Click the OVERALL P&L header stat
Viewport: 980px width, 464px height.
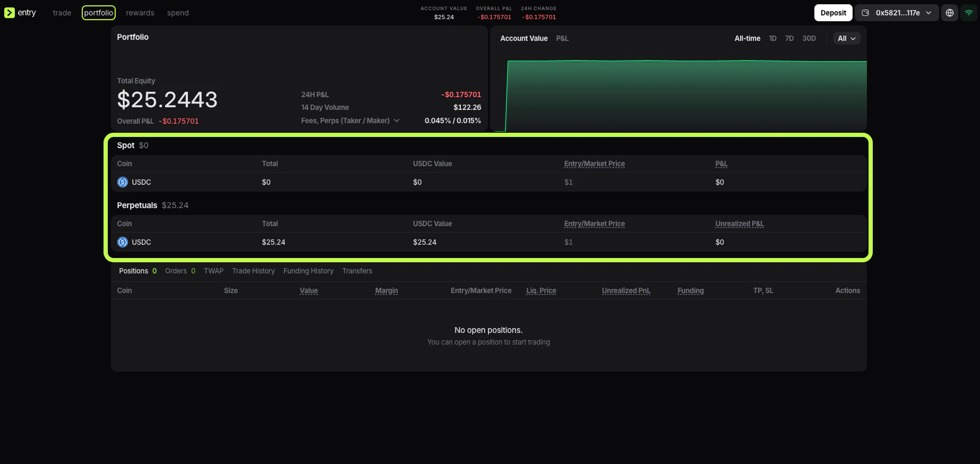click(494, 13)
